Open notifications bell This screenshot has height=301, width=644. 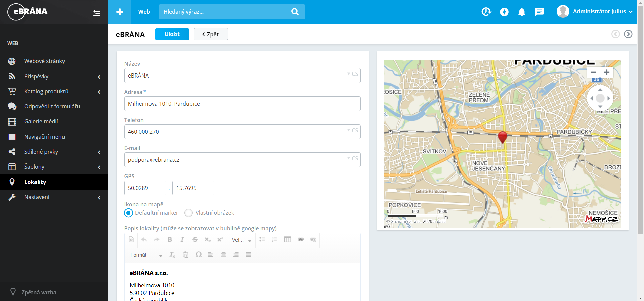[522, 12]
